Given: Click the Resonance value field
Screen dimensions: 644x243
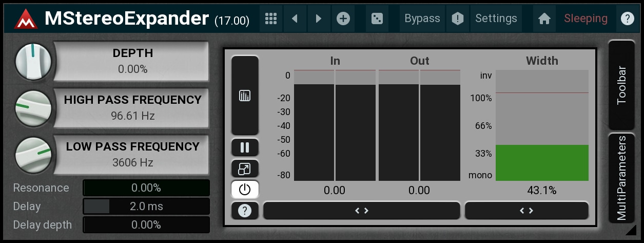Looking at the screenshot, I should tap(146, 188).
